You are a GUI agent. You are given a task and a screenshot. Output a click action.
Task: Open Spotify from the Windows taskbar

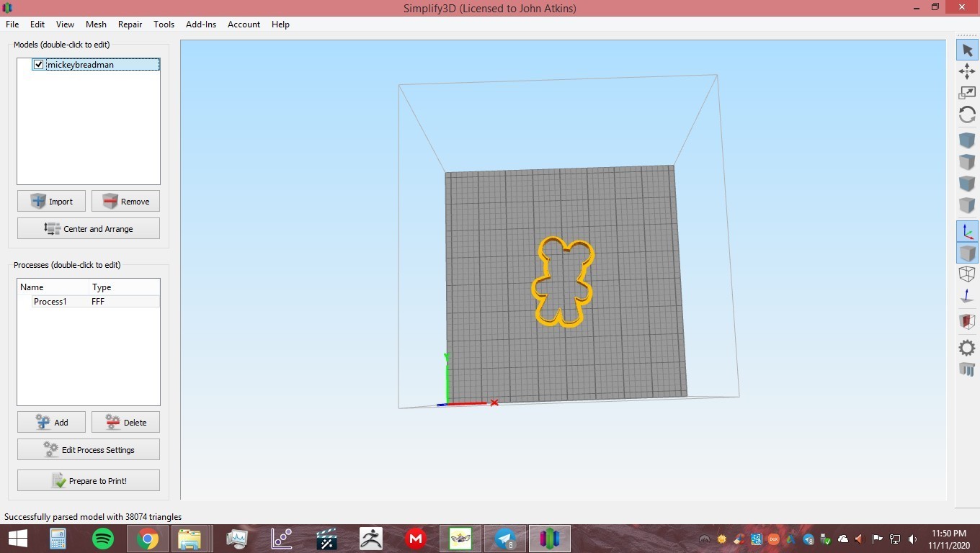pos(103,539)
